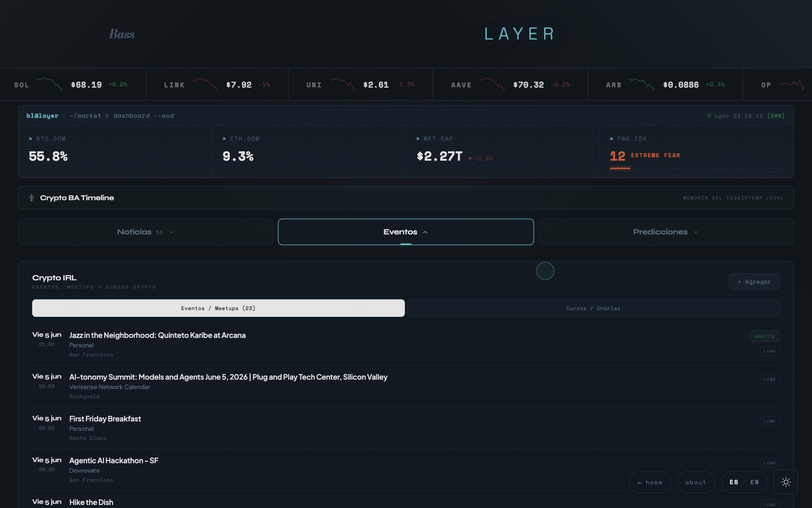Image resolution: width=812 pixels, height=508 pixels.
Task: Collapse the Eventos section chevron
Action: pos(425,232)
